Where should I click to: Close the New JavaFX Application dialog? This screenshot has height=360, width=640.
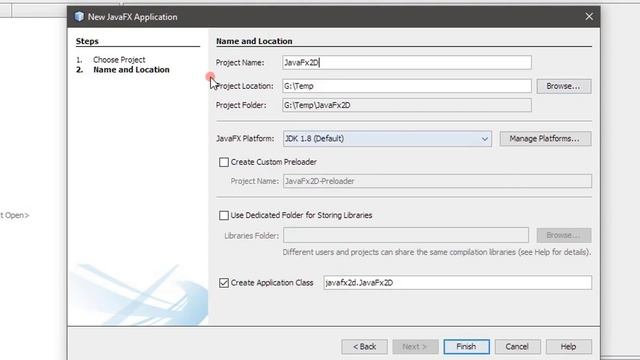589,17
